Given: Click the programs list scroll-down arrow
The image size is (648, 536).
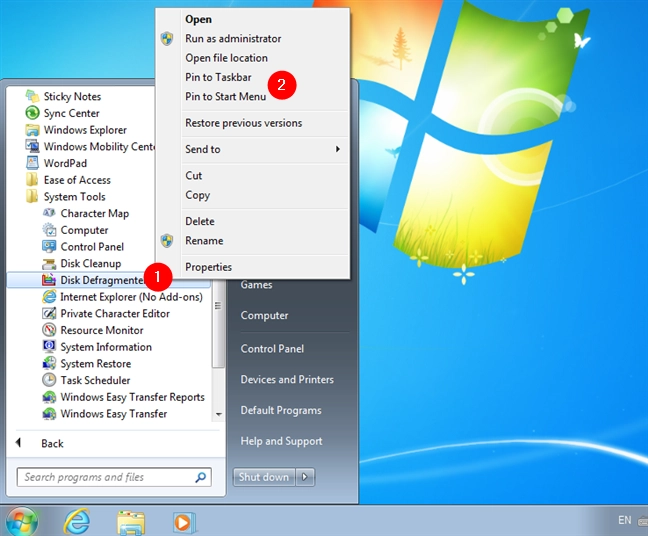Looking at the screenshot, I should [x=219, y=414].
